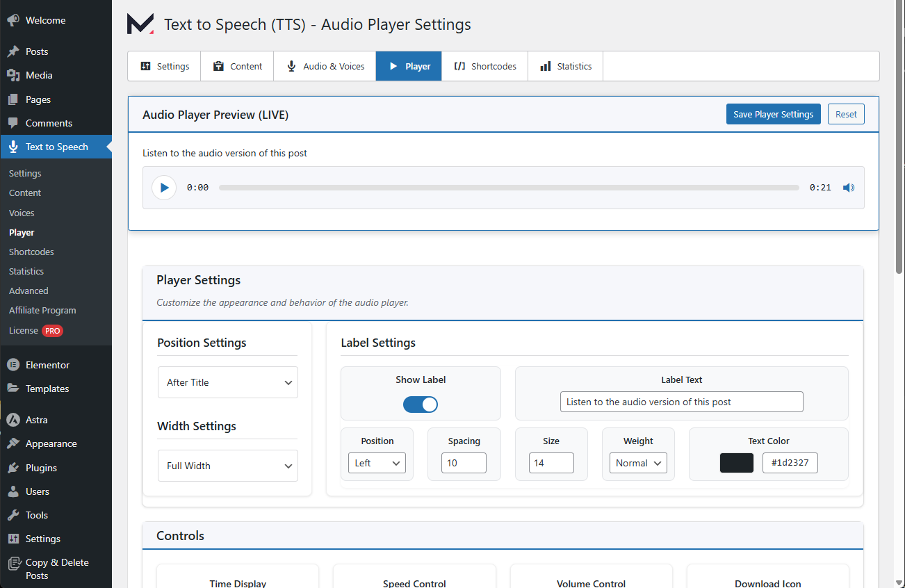
Task: Open Statistics in sidebar submenu
Action: coord(26,271)
